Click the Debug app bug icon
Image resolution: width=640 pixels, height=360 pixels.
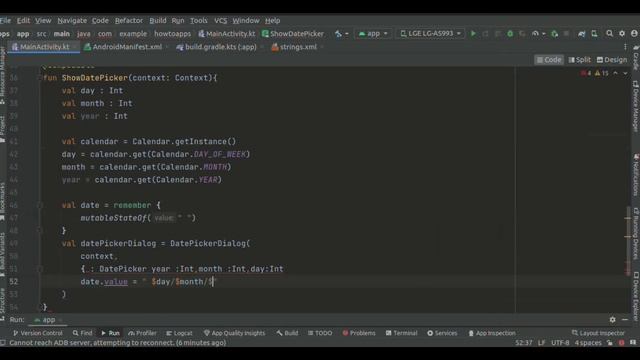[x=510, y=33]
